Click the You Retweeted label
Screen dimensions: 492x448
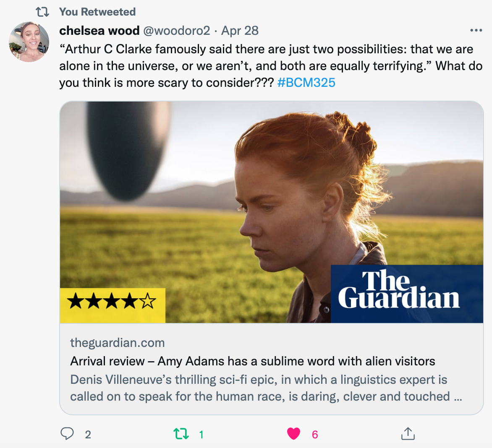97,12
